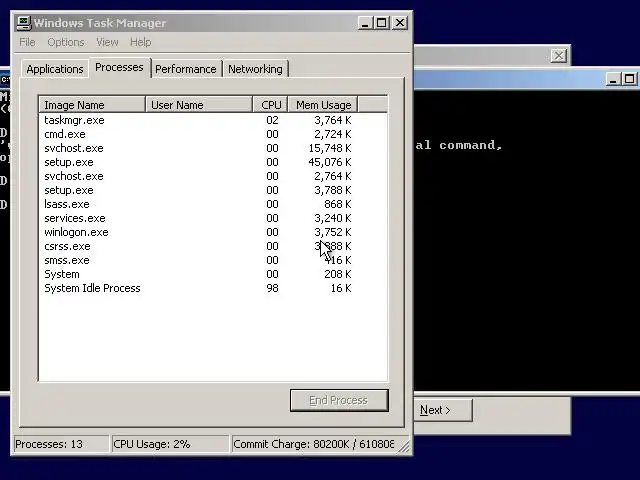Close the gray setup dialog behind
Viewport: 640px width, 480px height.
pyautogui.click(x=558, y=56)
